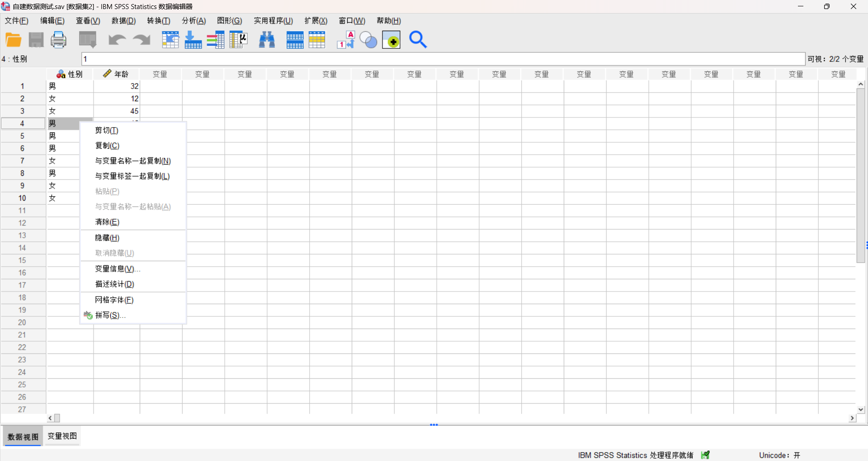Open the 帮助(H) menu

tap(389, 21)
